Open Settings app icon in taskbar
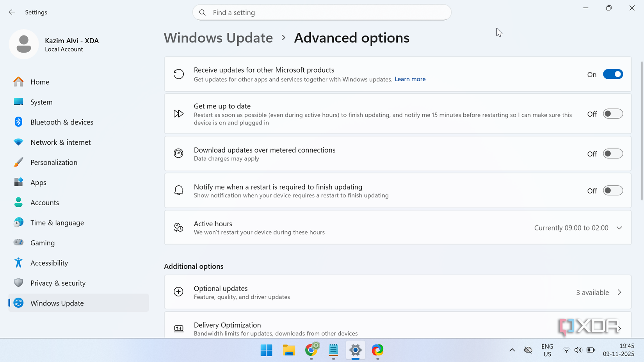 pos(355,350)
